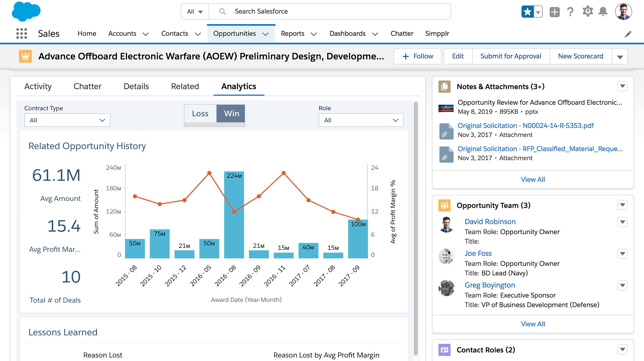Image resolution: width=644 pixels, height=361 pixels.
Task: Click the New Scorecard button
Action: click(x=581, y=56)
